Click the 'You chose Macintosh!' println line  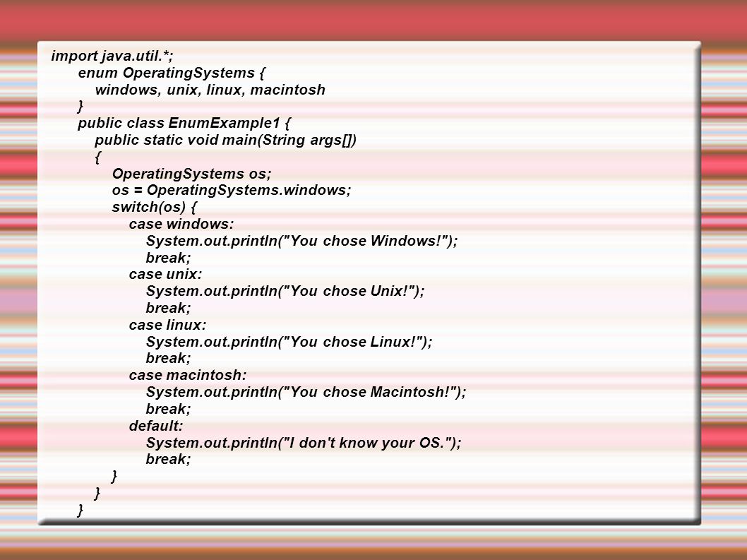306,392
